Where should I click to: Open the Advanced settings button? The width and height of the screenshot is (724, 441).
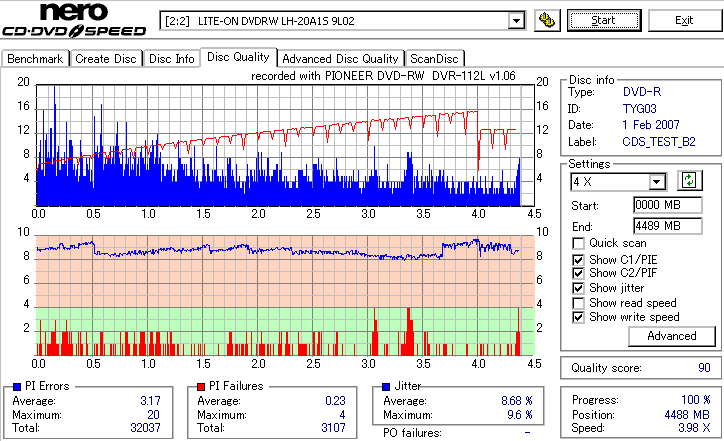click(672, 336)
